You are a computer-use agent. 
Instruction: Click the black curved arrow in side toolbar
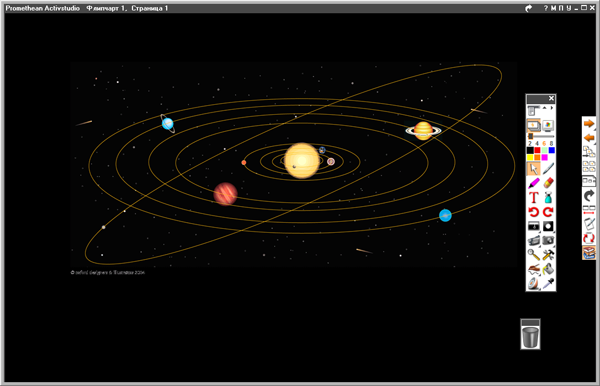(589, 195)
